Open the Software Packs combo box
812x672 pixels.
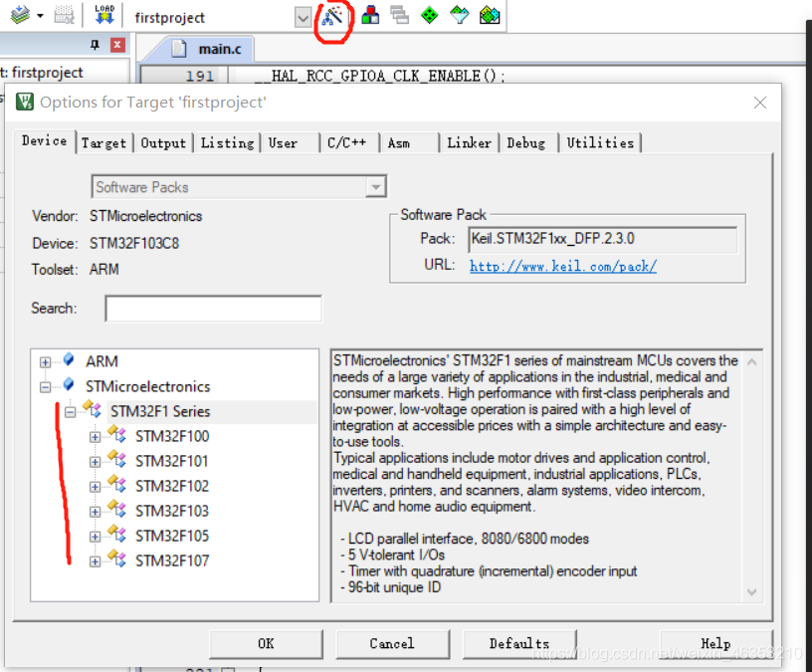(x=239, y=187)
